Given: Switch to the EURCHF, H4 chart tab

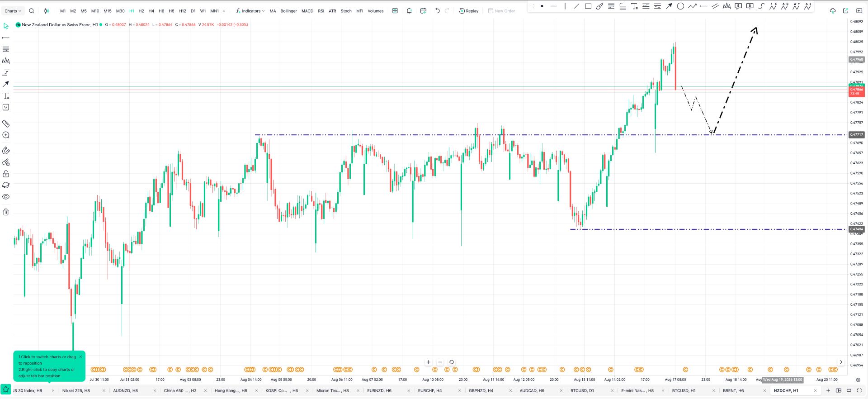Looking at the screenshot, I should (429, 391).
